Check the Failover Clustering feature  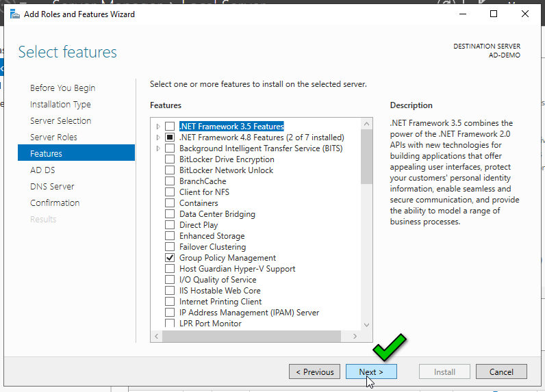click(x=170, y=247)
